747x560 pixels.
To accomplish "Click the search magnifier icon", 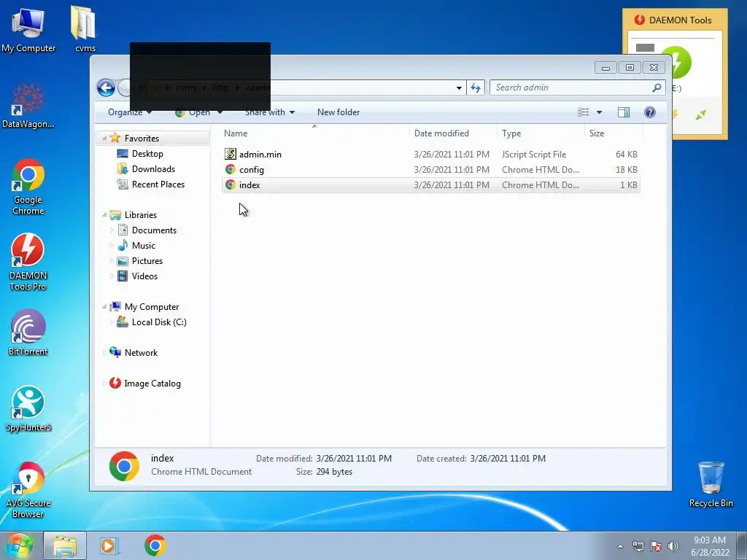I will click(x=657, y=87).
